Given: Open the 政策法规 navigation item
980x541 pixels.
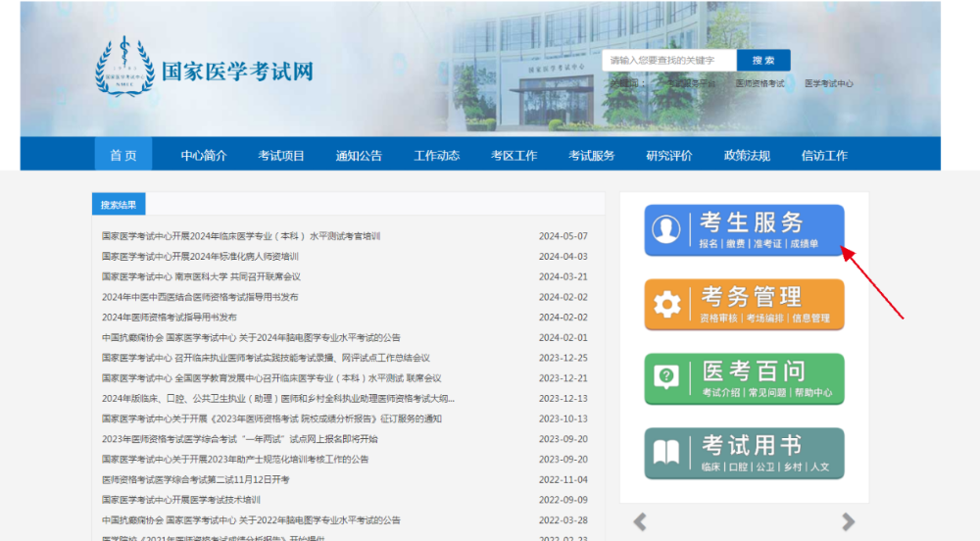Looking at the screenshot, I should [747, 155].
